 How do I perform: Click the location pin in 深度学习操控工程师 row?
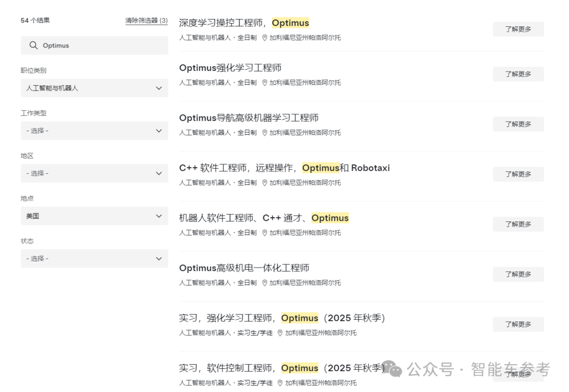point(265,38)
